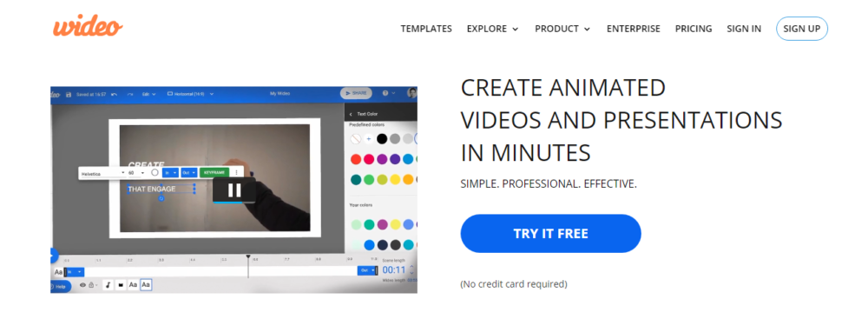Click the Try It Free button

(x=551, y=233)
